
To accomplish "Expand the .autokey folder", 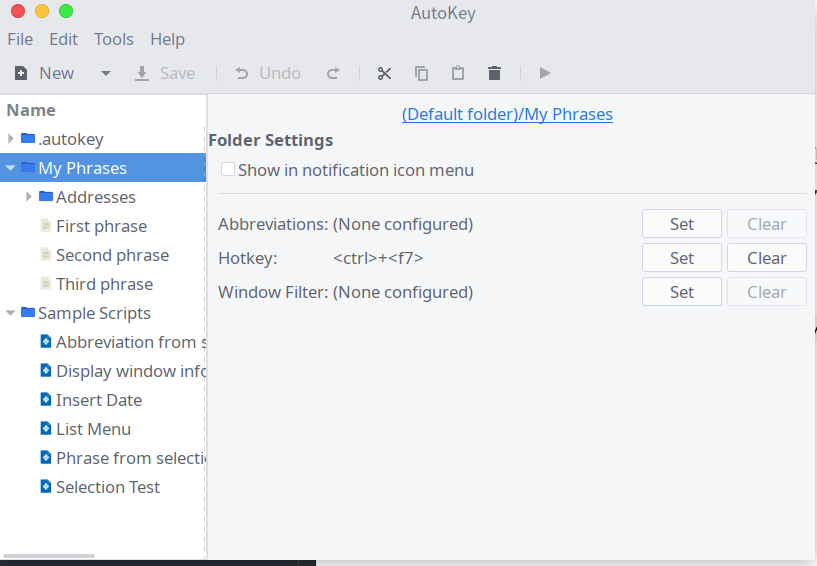I will tap(10, 139).
